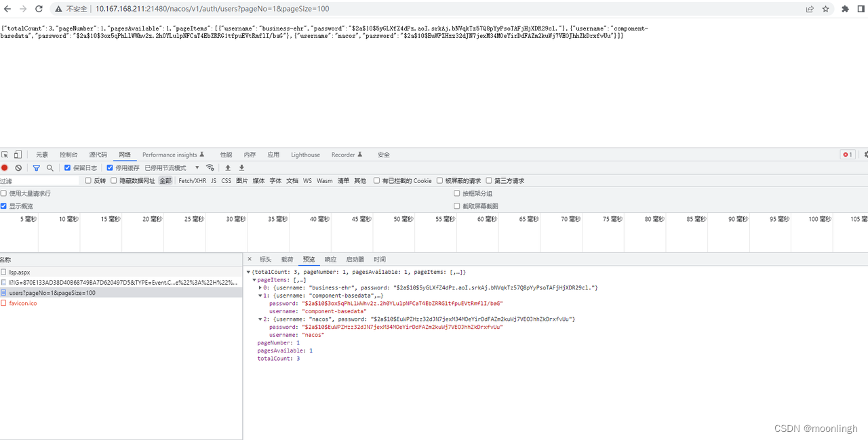Open the Recorder tab

pos(347,155)
